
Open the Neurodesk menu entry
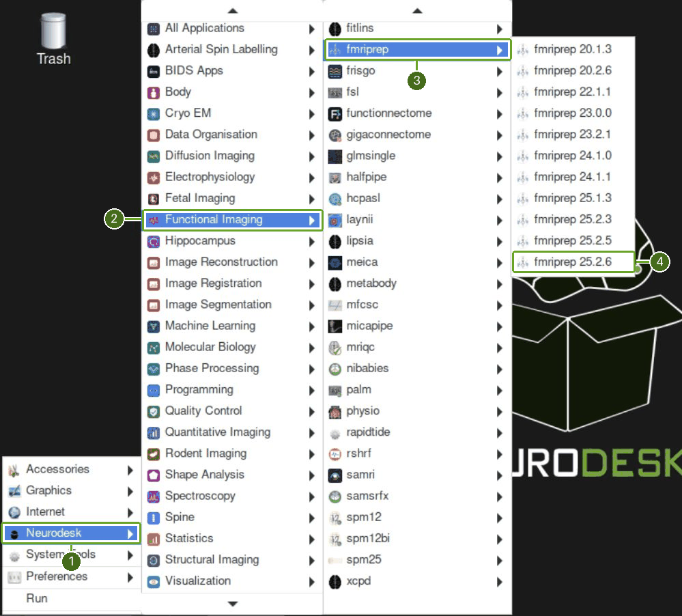(x=71, y=533)
